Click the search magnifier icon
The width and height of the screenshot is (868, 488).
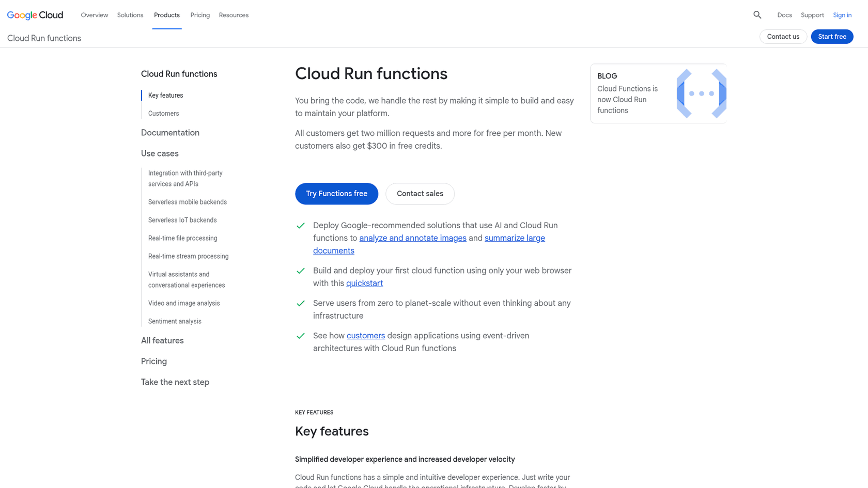coord(757,15)
